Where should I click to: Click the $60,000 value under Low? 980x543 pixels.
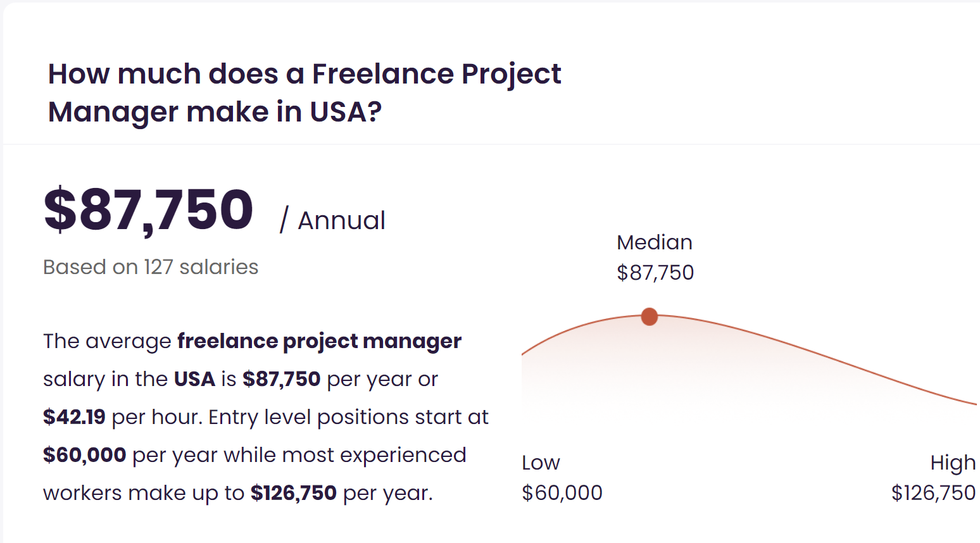(x=562, y=492)
